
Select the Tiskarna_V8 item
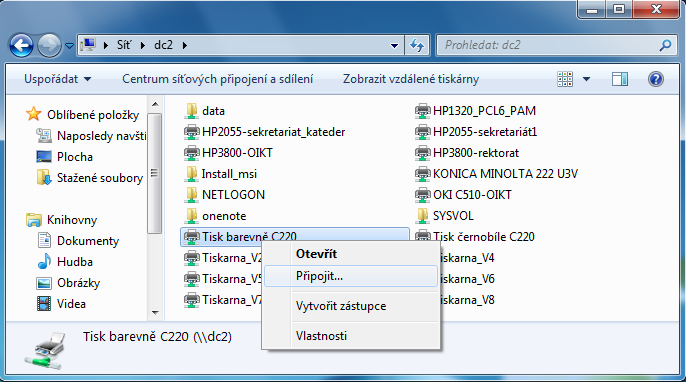pos(467,300)
